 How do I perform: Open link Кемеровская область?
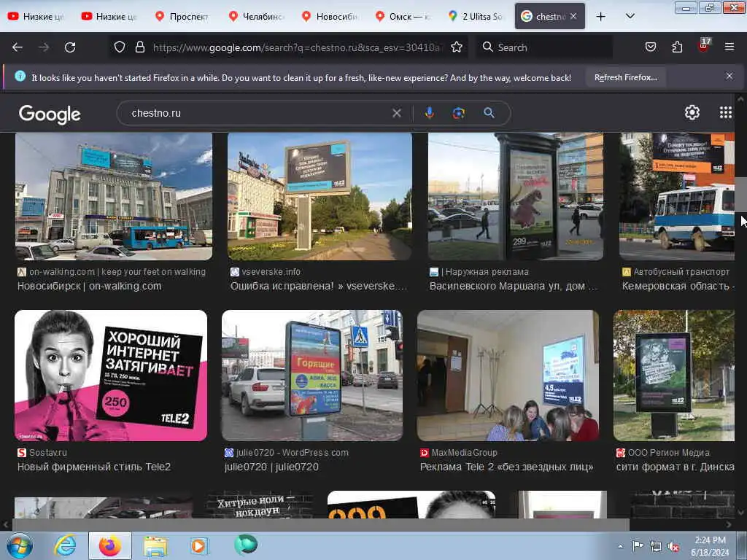(678, 286)
